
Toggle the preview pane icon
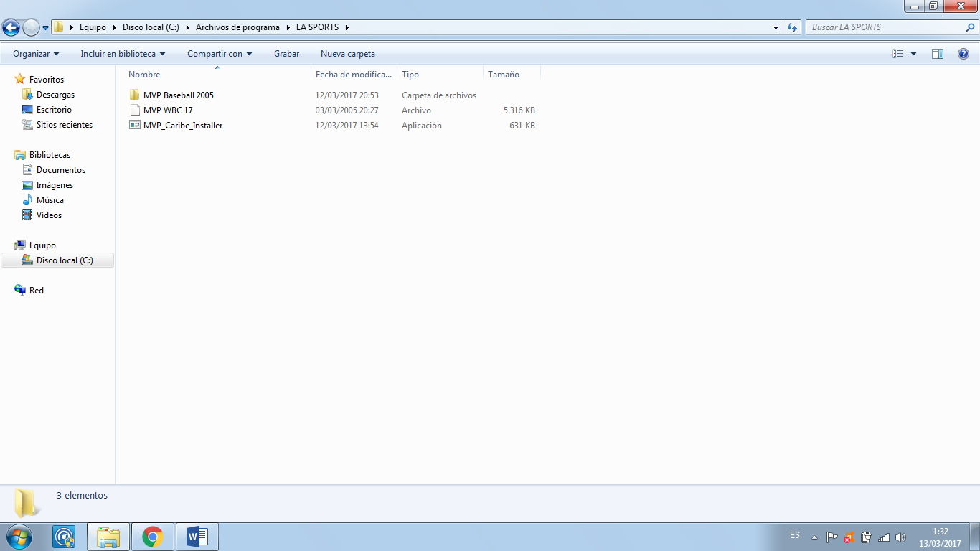click(x=937, y=54)
